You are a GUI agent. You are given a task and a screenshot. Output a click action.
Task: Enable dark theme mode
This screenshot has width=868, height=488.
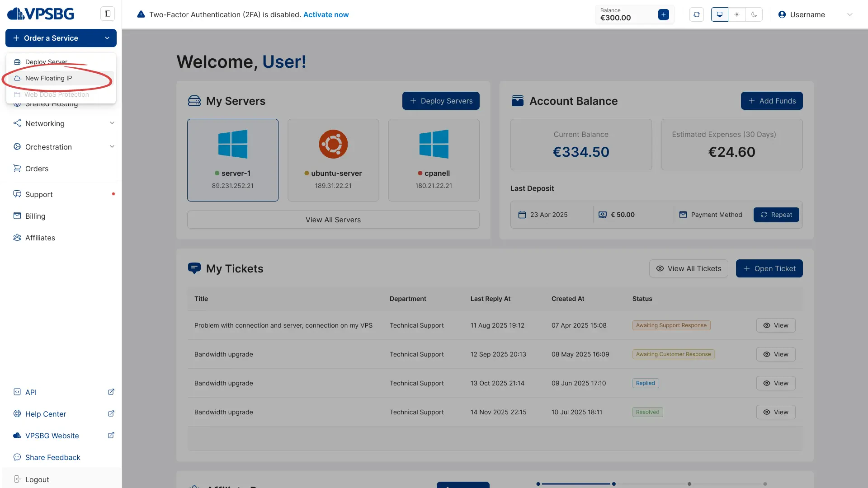(754, 14)
